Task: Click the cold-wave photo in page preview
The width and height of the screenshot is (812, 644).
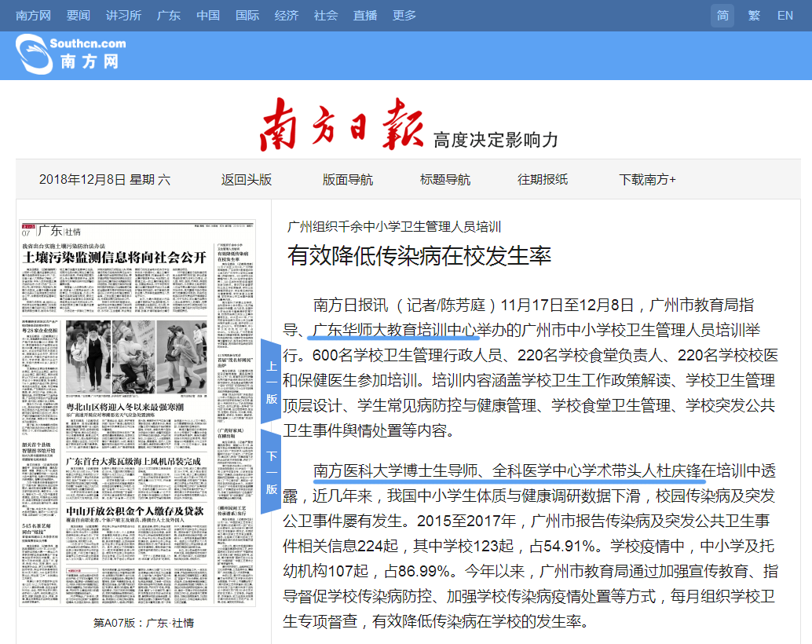Action: coord(137,357)
